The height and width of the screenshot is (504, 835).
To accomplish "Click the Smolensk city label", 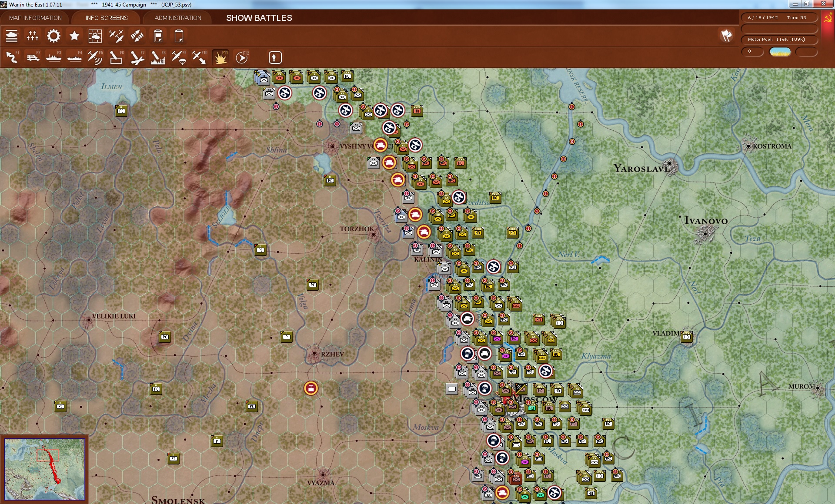I will tap(178, 500).
